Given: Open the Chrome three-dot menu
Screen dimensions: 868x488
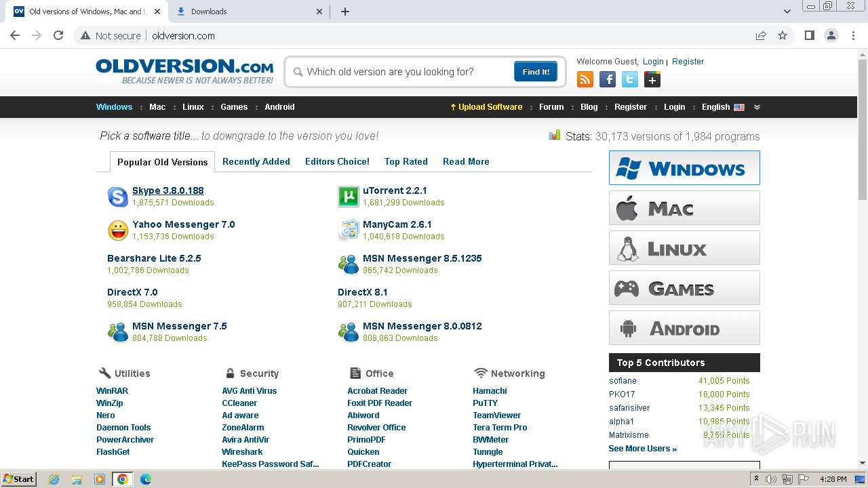Looking at the screenshot, I should (x=854, y=35).
